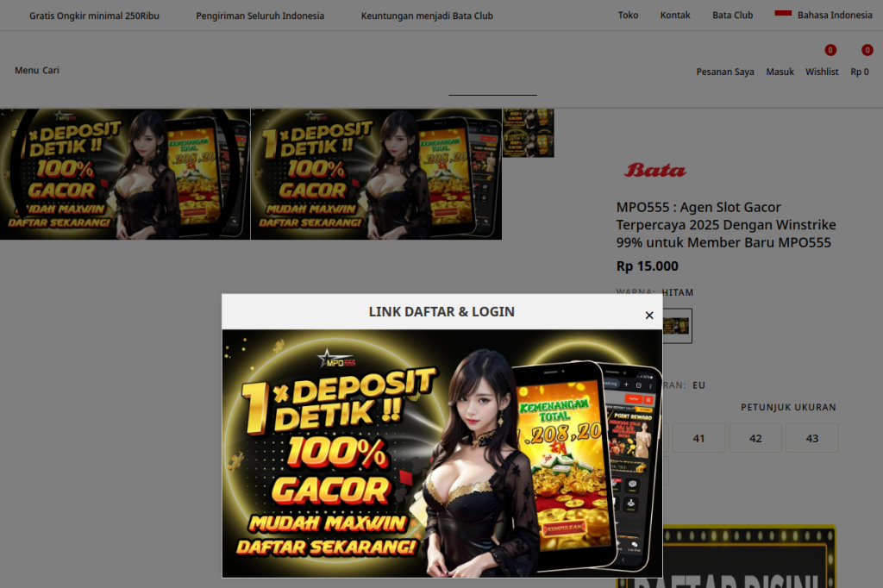Select the HITAM color swatch

[677, 326]
